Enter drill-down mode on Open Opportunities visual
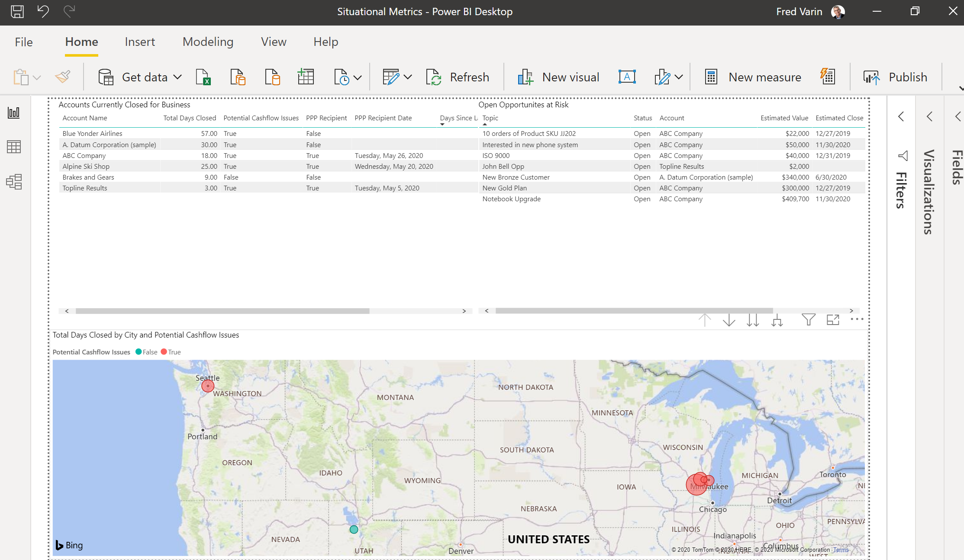 (x=777, y=320)
